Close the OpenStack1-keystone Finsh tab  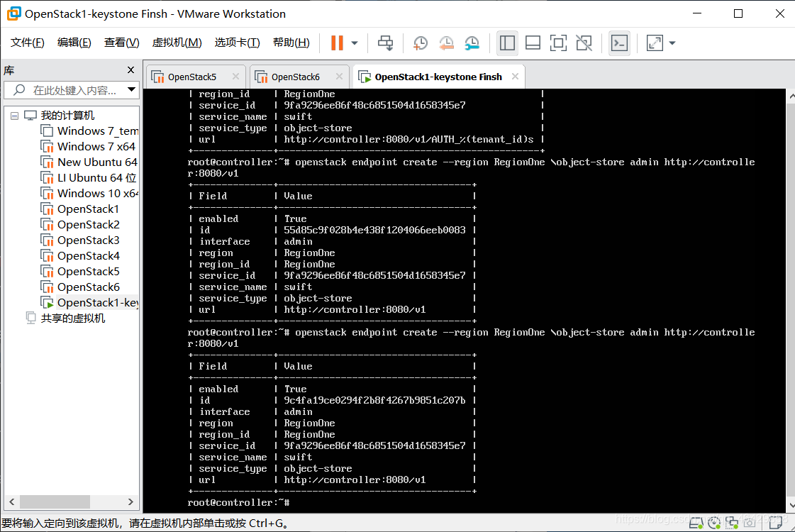tap(515, 77)
